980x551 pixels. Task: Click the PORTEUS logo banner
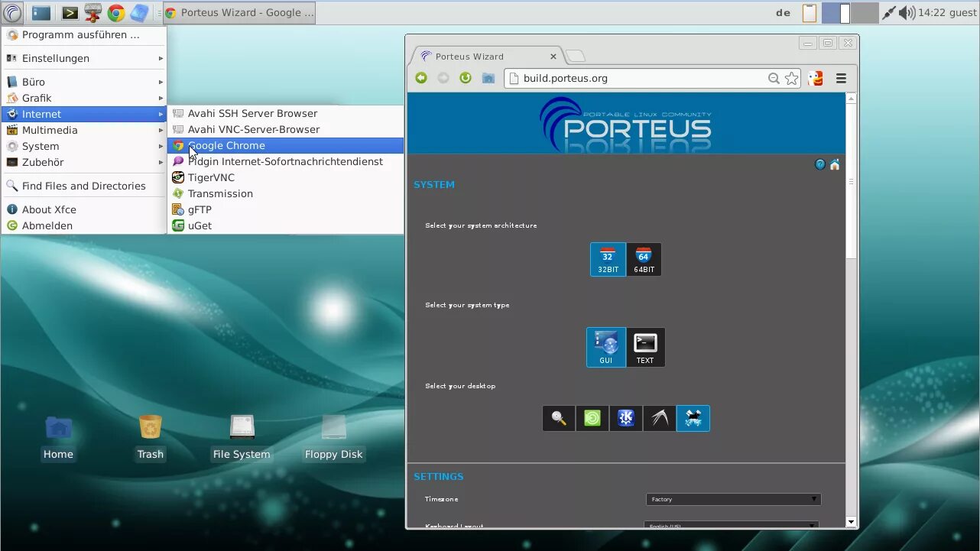pyautogui.click(x=626, y=124)
